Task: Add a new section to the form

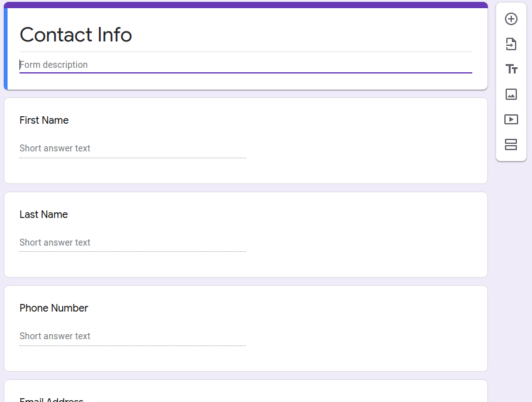Action: pos(511,144)
